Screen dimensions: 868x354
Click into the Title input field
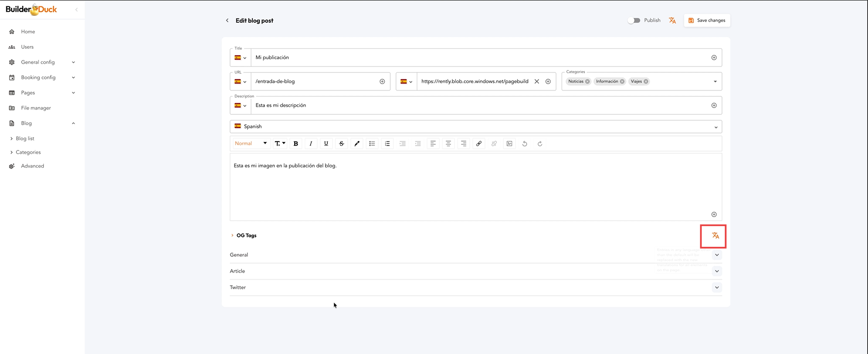point(479,57)
